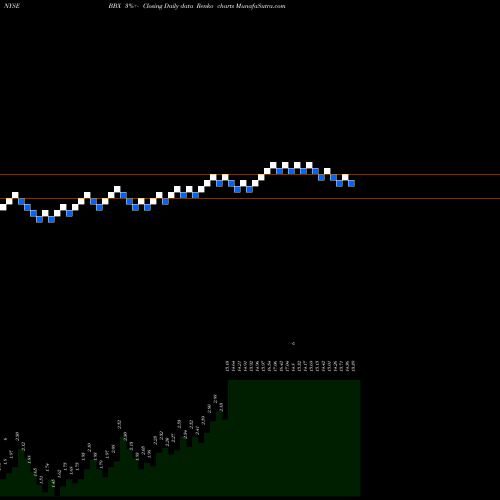Click the 1.74 value label on lower chart

[x=47, y=467]
